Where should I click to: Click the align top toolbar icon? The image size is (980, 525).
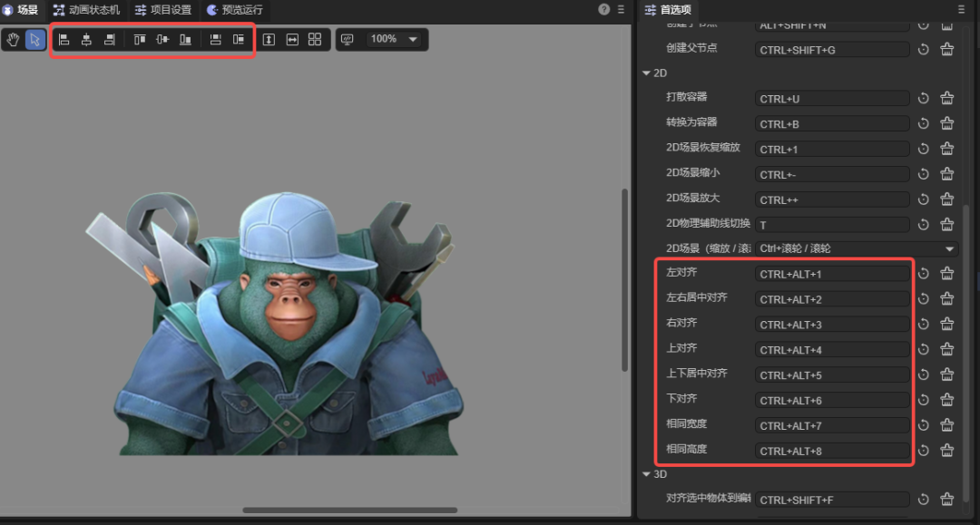pyautogui.click(x=140, y=40)
